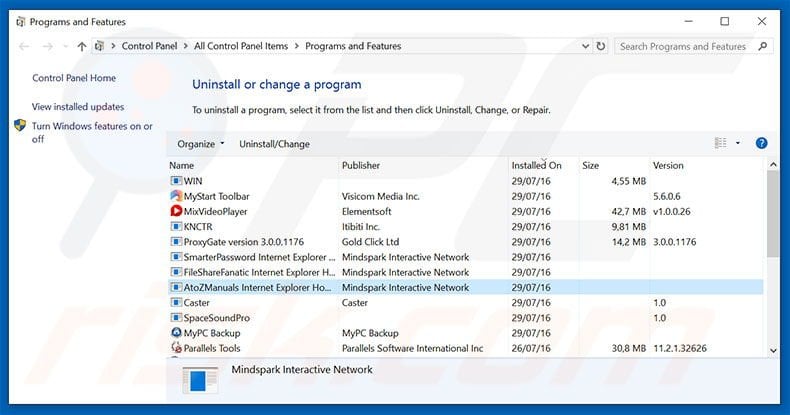790x415 pixels.
Task: Open the Organize dropdown menu
Action: 200,144
